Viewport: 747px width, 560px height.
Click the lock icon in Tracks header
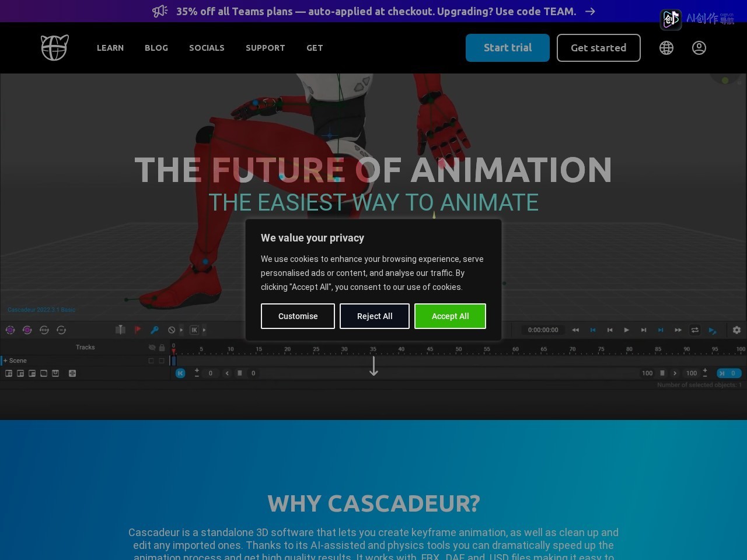click(x=162, y=347)
